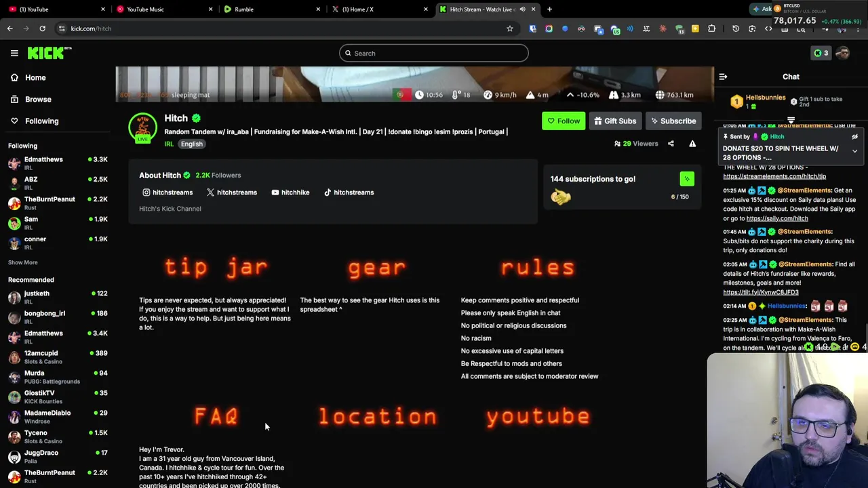Open the hitchhike YouTube link
Image resolution: width=868 pixels, height=488 pixels.
tap(290, 192)
